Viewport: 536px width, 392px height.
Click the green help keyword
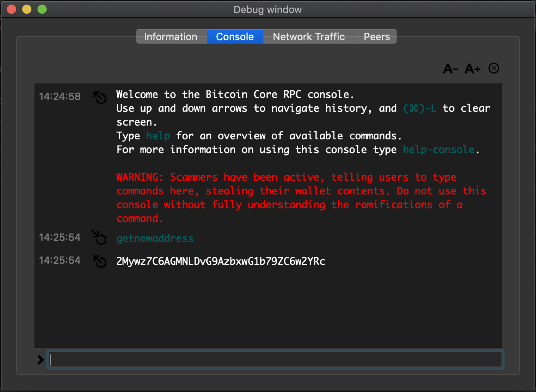click(x=158, y=136)
